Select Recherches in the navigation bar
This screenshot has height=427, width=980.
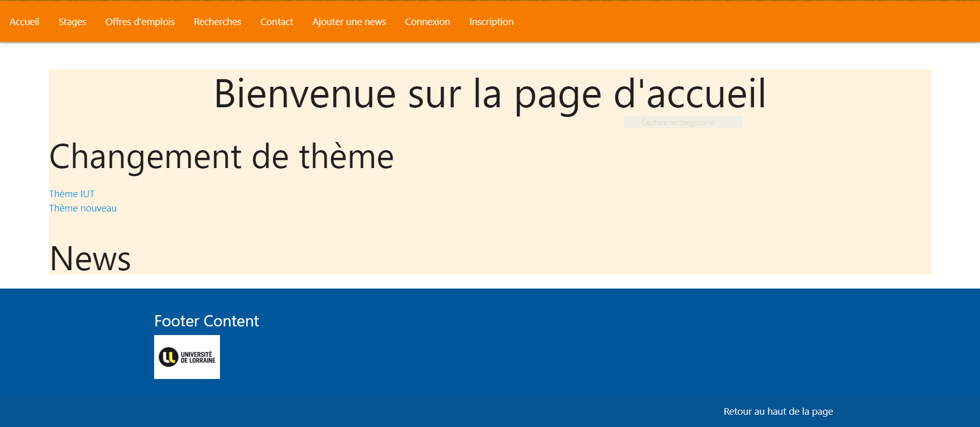(x=217, y=21)
